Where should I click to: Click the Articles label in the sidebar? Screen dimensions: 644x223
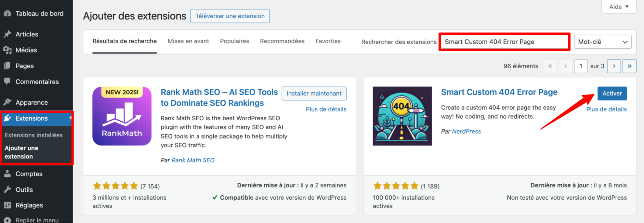(27, 34)
